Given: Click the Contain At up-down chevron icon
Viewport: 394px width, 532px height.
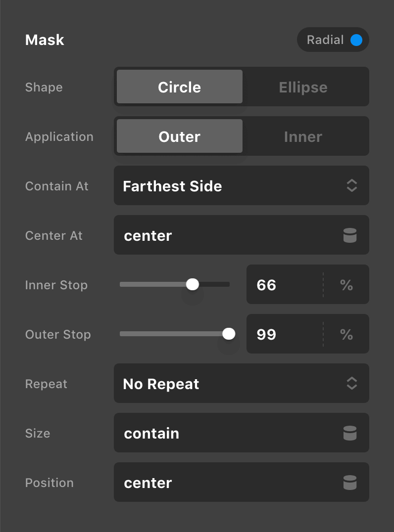Looking at the screenshot, I should tap(351, 186).
